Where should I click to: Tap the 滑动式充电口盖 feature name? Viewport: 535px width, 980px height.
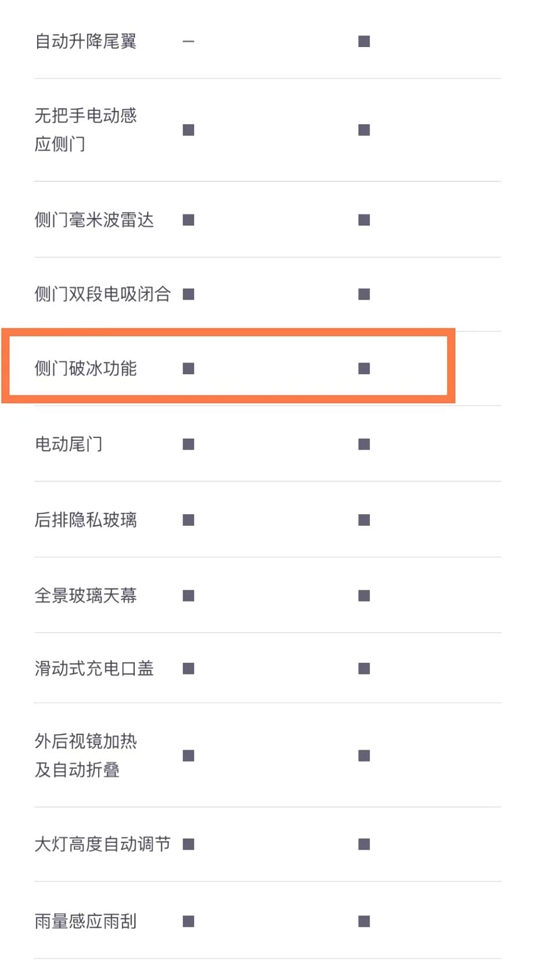(x=94, y=669)
